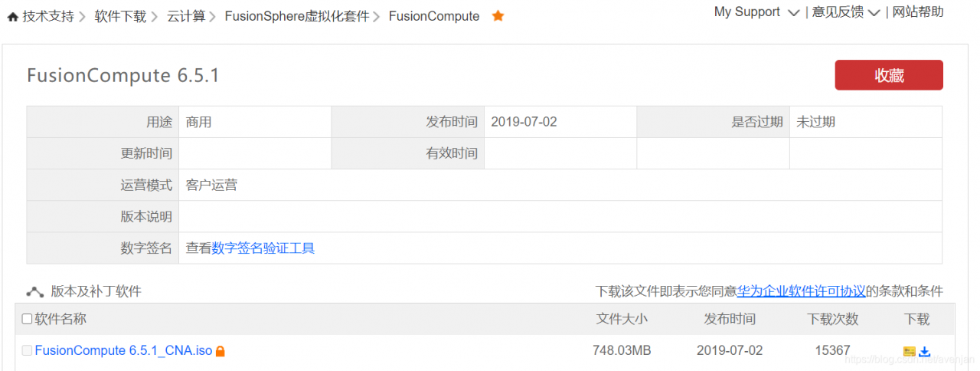This screenshot has height=371, width=980.
Task: Click the orange lock icon beside CNA.iso
Action: [x=220, y=351]
